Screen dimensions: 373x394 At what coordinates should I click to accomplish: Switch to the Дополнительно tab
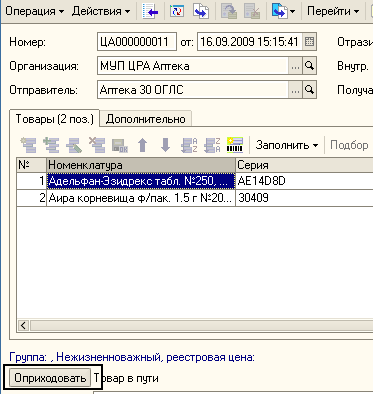146,119
